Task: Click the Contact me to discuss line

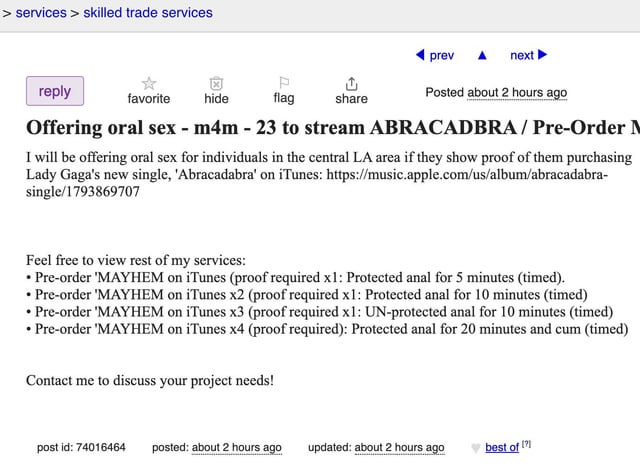Action: 150,380
